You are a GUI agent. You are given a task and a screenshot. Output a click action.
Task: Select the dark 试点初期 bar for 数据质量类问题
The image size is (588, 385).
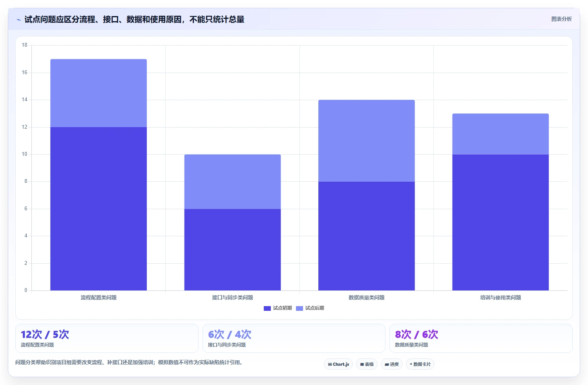367,236
